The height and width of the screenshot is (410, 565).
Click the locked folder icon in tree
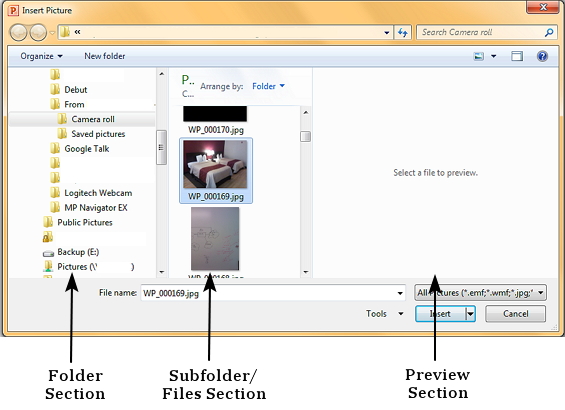click(48, 237)
